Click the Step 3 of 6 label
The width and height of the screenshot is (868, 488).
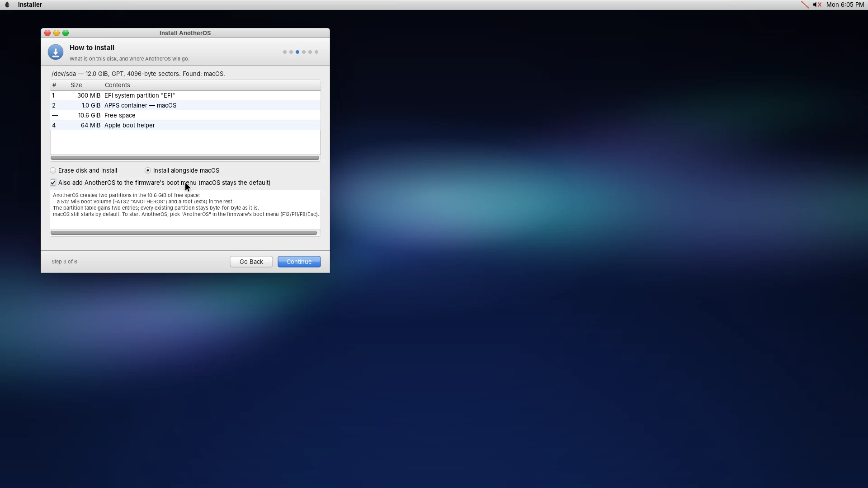coord(64,262)
